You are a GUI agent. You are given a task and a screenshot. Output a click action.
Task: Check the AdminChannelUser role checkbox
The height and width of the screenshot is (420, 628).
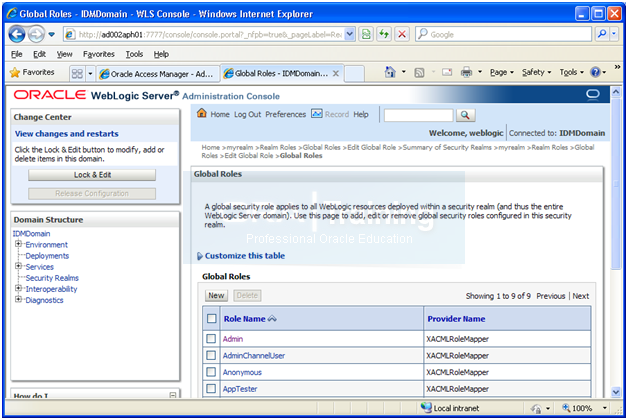coord(211,356)
